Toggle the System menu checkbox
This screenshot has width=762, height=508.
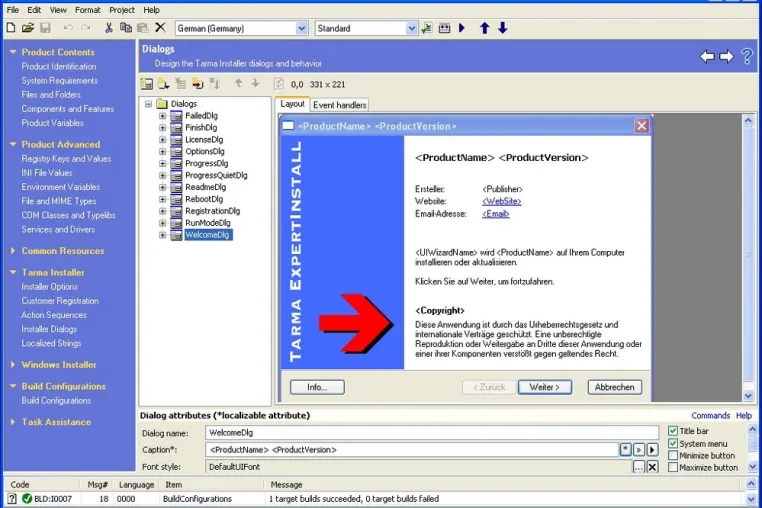673,443
